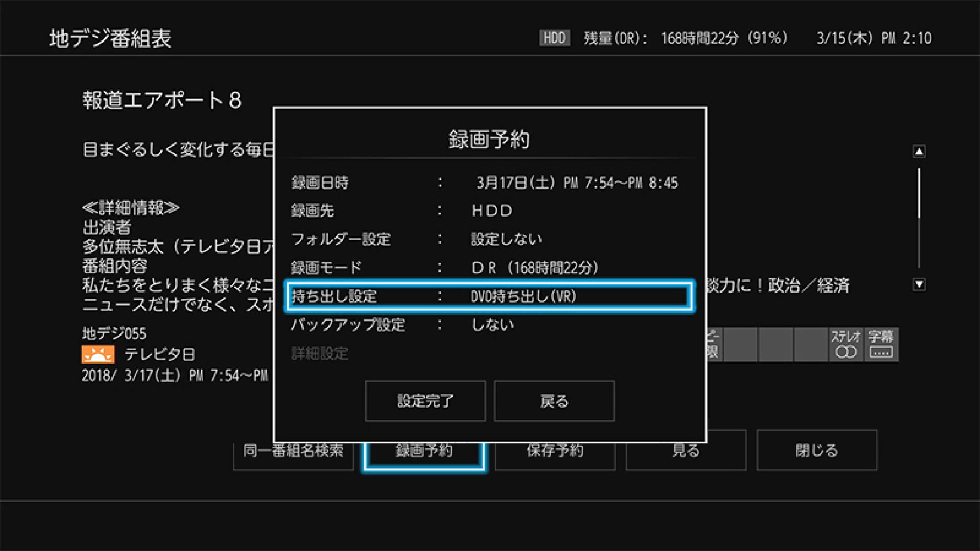Viewport: 980px width, 551px height.
Task: Click the HDD badge in the status bar
Action: click(554, 37)
